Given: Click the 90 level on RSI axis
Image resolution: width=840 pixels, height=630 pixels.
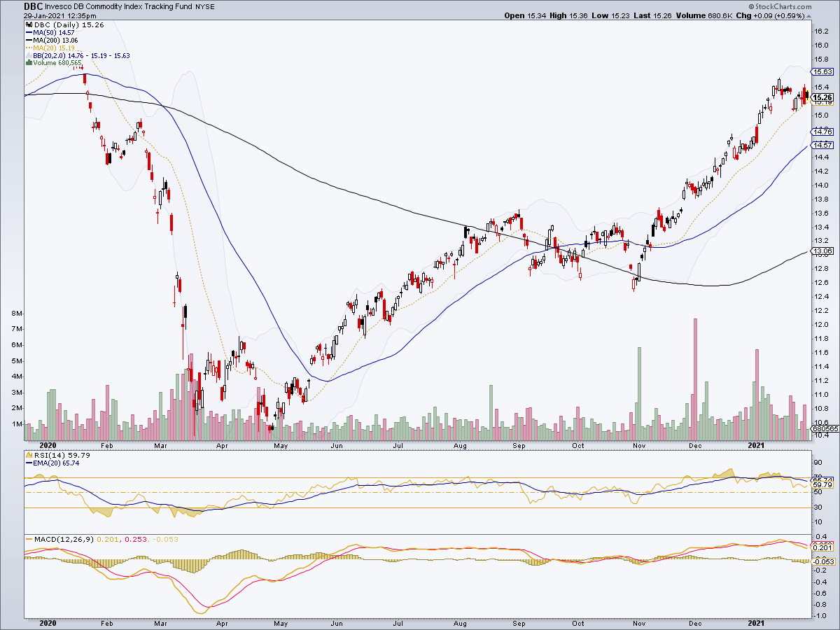Looking at the screenshot, I should tap(818, 463).
